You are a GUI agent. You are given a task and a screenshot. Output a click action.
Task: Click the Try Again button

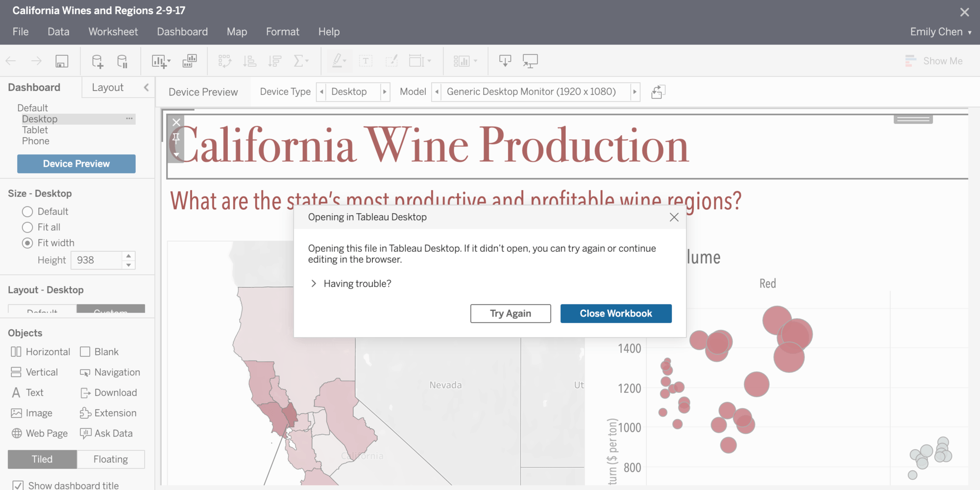(511, 314)
